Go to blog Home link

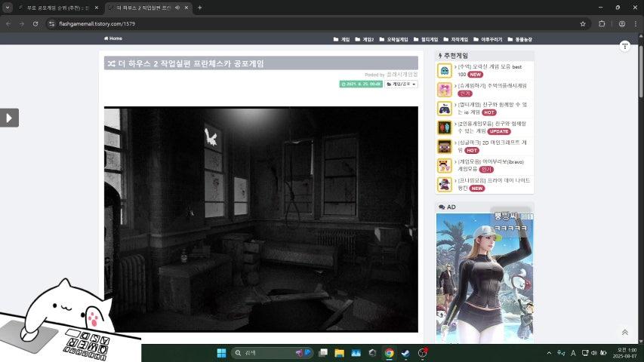[113, 38]
